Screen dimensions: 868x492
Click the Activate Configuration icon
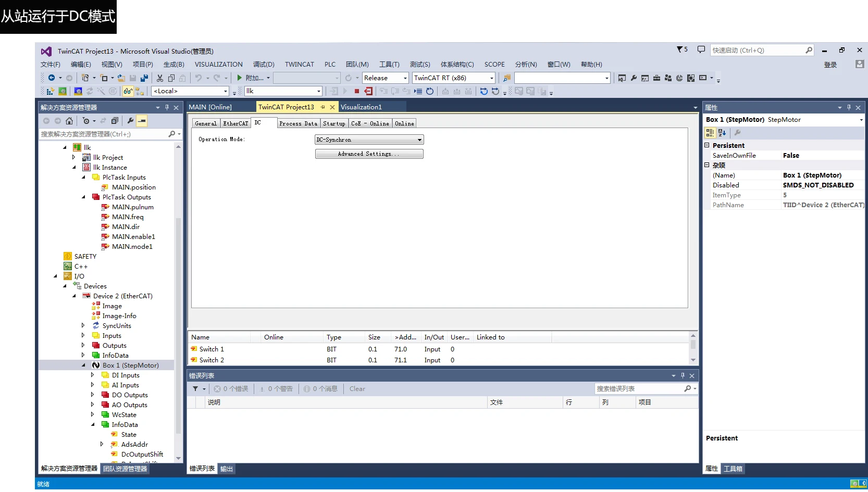click(50, 91)
